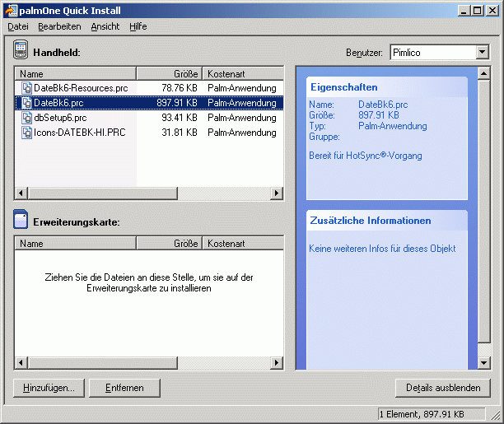Click the Zusätzliche Informationen heading
The height and width of the screenshot is (424, 504).
tap(371, 221)
